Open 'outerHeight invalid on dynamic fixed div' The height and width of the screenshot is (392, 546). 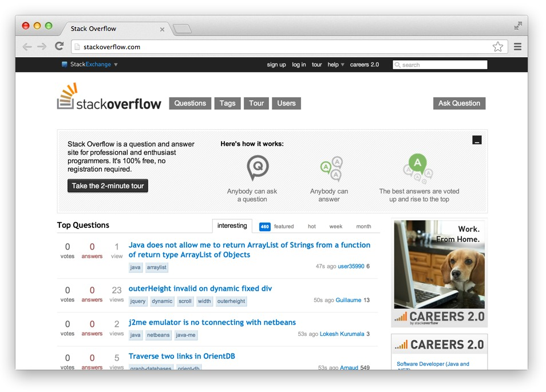point(200,288)
